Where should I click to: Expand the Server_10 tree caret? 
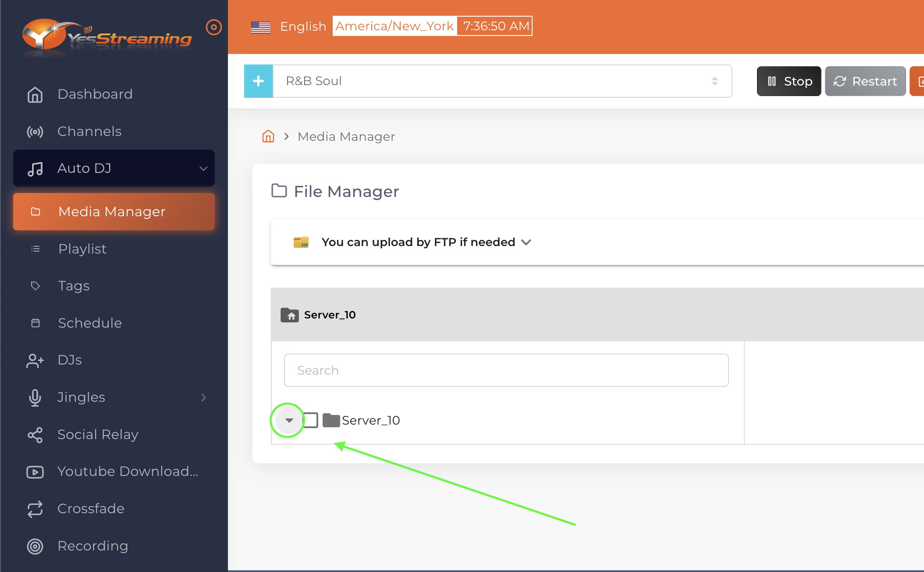[x=289, y=420]
